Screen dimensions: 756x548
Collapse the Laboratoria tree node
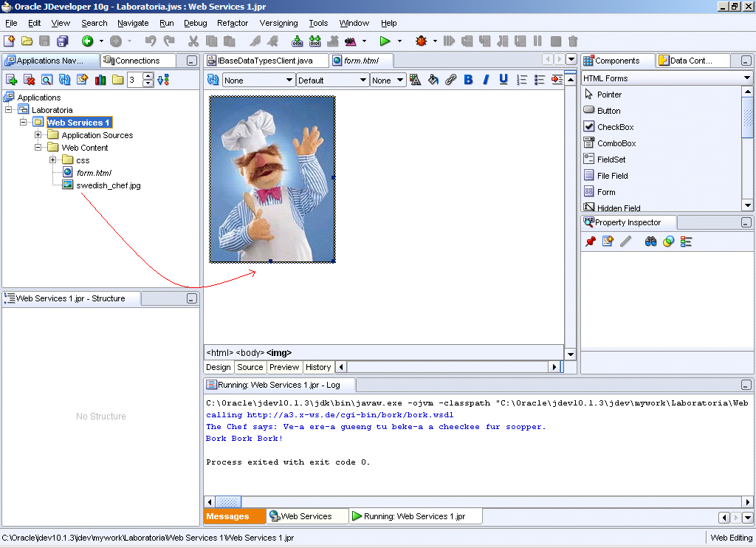pyautogui.click(x=9, y=109)
